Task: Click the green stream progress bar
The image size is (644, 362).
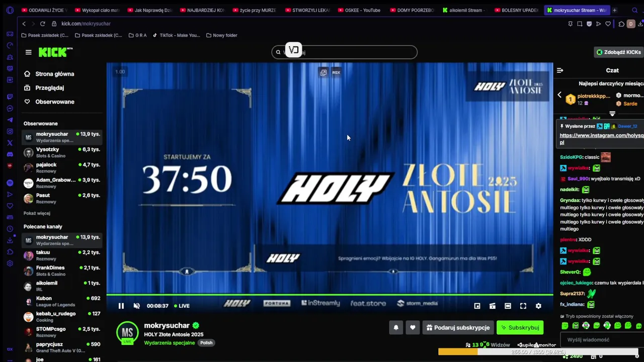Action: click(x=330, y=295)
